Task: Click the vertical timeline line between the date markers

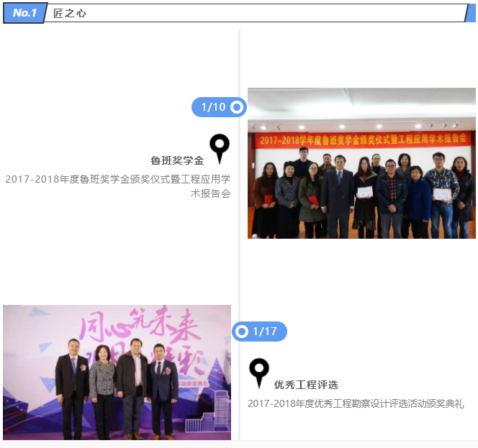Action: pos(239,216)
